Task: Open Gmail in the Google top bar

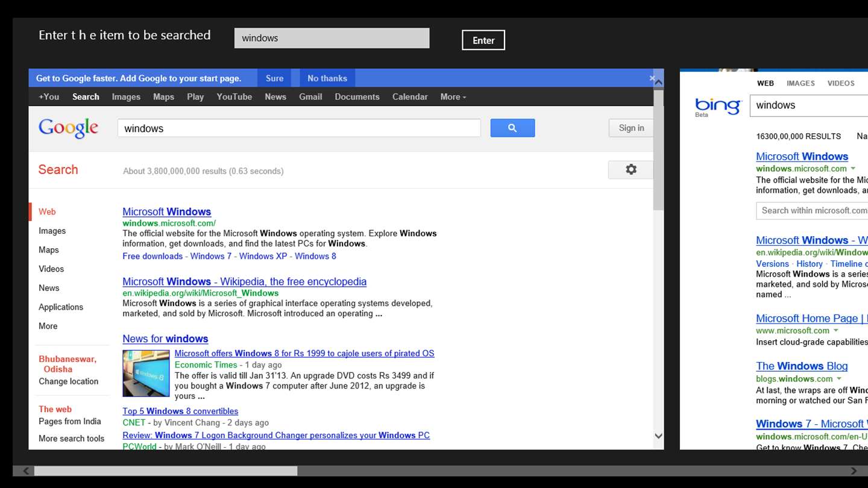Action: (310, 97)
